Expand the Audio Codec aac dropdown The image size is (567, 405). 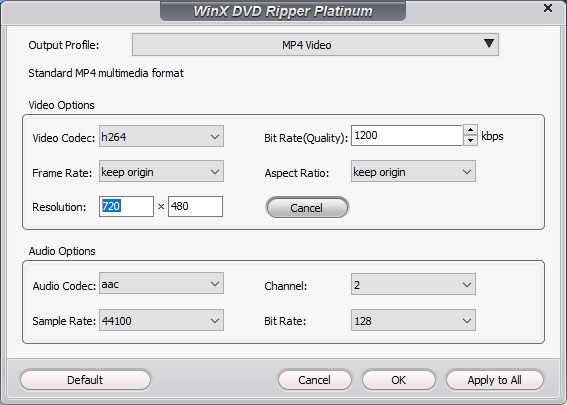161,284
